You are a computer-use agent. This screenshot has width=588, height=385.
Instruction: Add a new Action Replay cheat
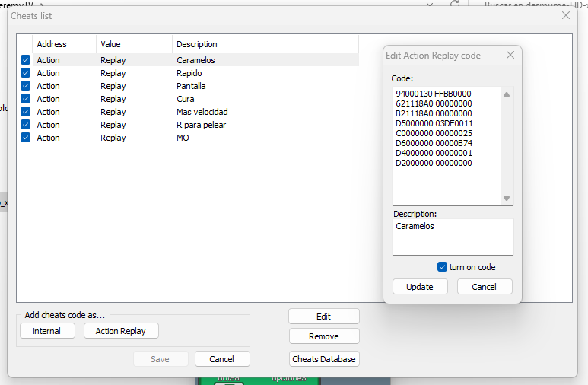tap(121, 331)
